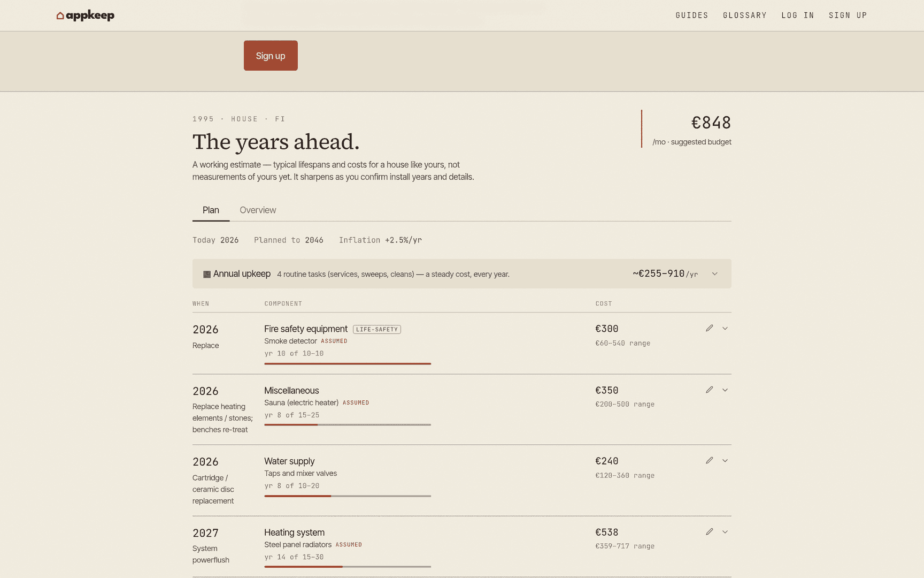Edit the Heating system entry
The image size is (924, 578).
point(709,531)
